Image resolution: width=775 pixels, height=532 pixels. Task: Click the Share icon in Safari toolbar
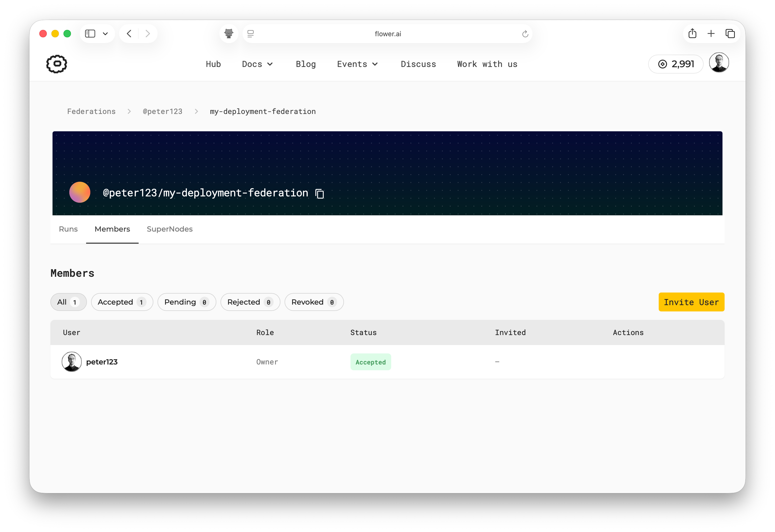pyautogui.click(x=692, y=33)
